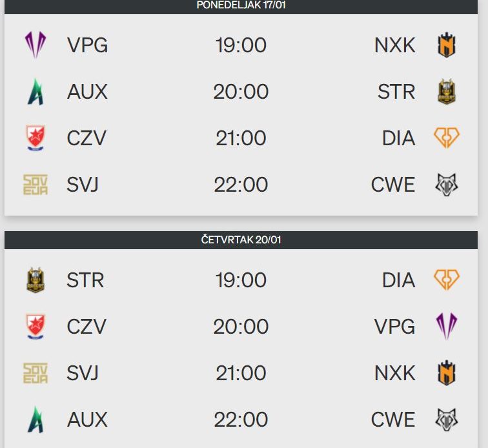Click the CZV crest in Monday's 21:00 match
Screen dimensions: 488x448
coord(35,138)
